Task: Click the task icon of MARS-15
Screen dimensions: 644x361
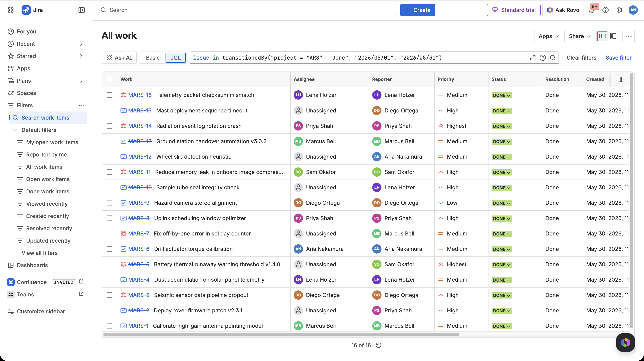Action: (124, 110)
